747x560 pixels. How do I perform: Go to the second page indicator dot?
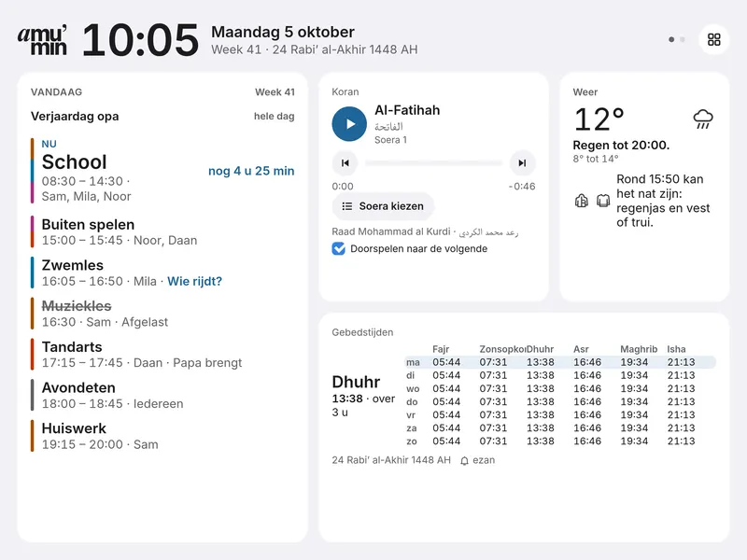point(683,39)
